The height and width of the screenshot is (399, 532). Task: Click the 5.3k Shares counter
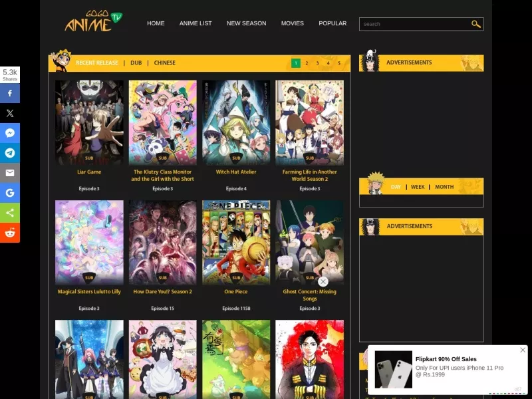pyautogui.click(x=10, y=75)
